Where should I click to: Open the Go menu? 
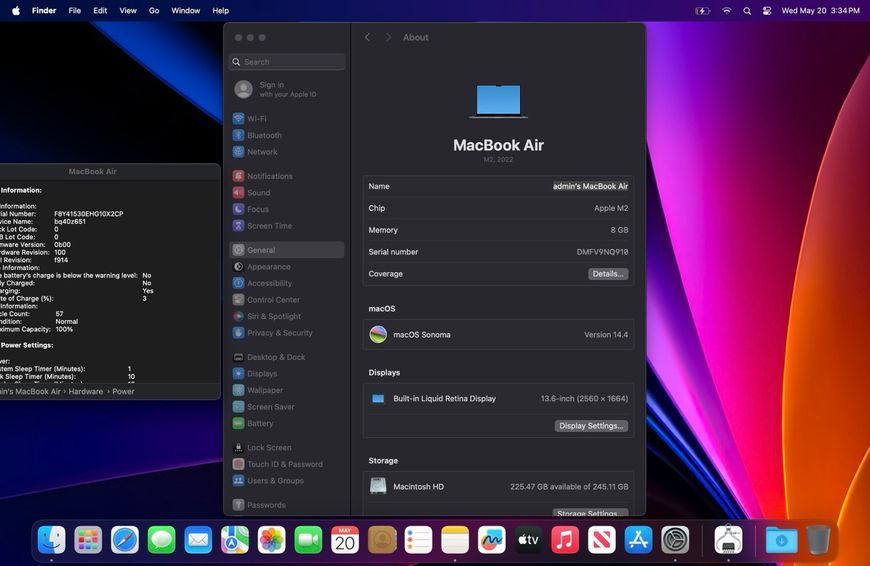point(154,11)
